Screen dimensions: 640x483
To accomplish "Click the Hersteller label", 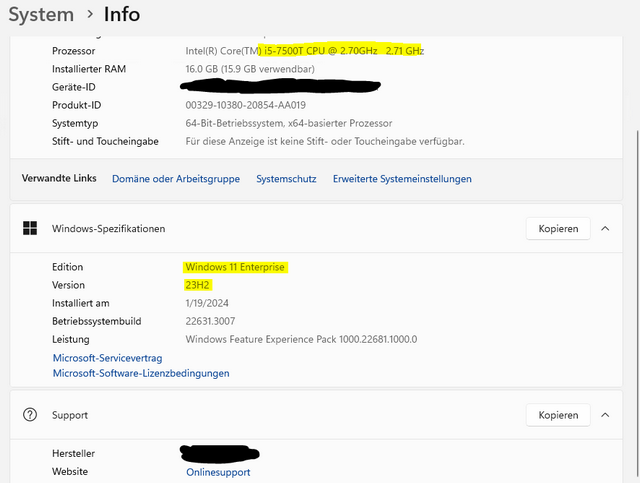I will pyautogui.click(x=73, y=454).
